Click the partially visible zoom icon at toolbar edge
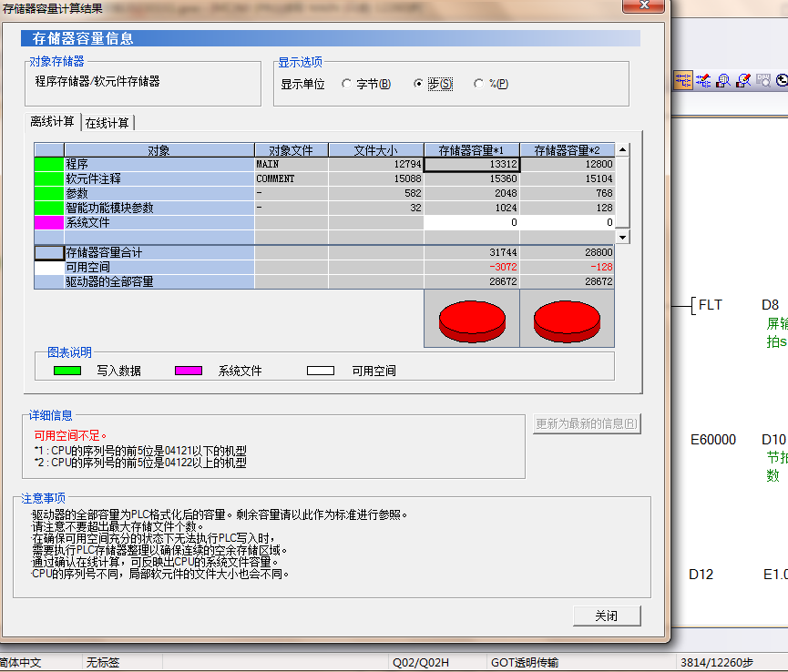Image resolution: width=788 pixels, height=672 pixels. click(781, 80)
